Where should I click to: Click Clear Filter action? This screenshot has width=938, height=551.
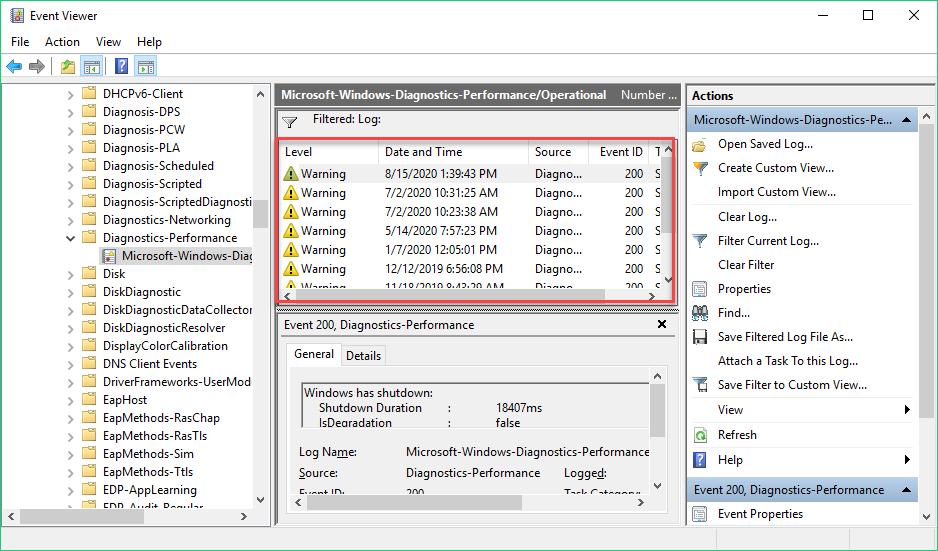click(x=746, y=265)
